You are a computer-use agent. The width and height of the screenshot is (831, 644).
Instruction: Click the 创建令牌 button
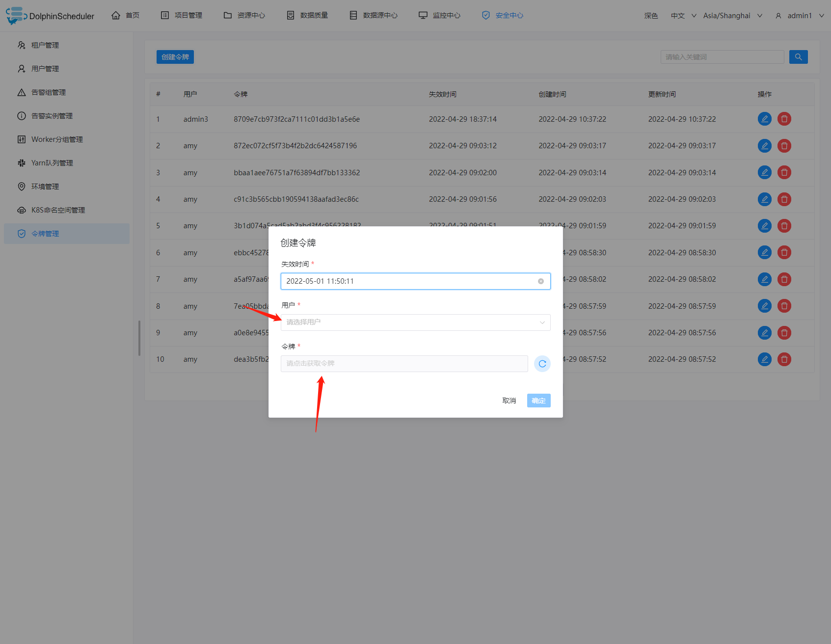(175, 57)
